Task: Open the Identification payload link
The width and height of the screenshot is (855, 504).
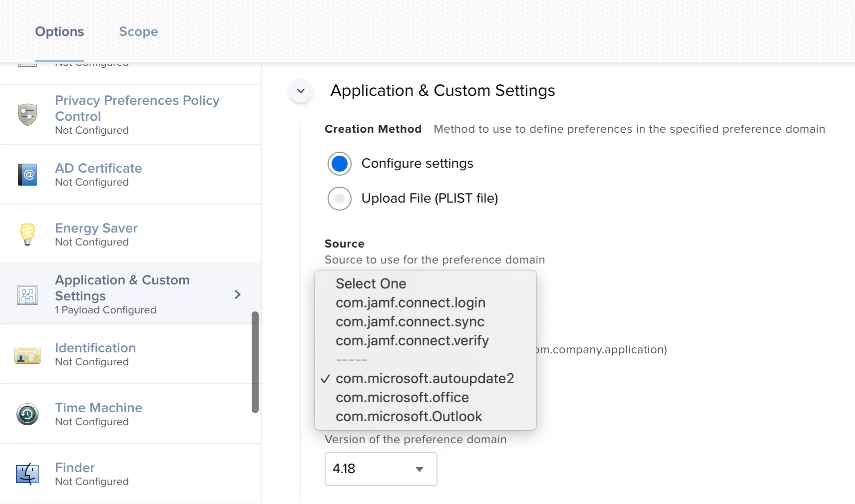Action: (95, 348)
